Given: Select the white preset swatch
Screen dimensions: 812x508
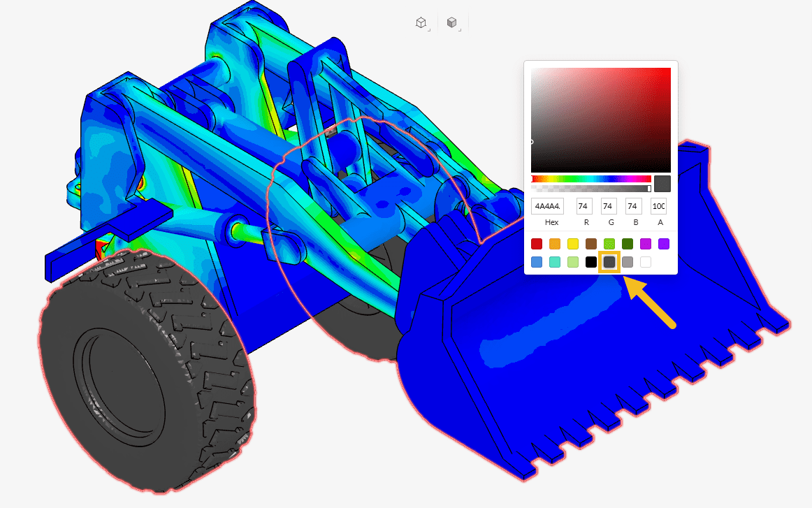Looking at the screenshot, I should [646, 262].
